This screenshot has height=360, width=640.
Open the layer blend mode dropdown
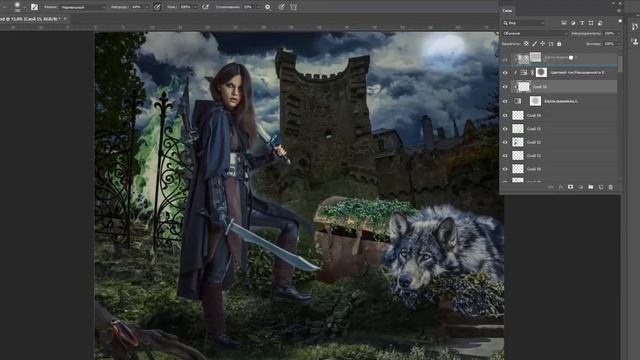[x=535, y=33]
